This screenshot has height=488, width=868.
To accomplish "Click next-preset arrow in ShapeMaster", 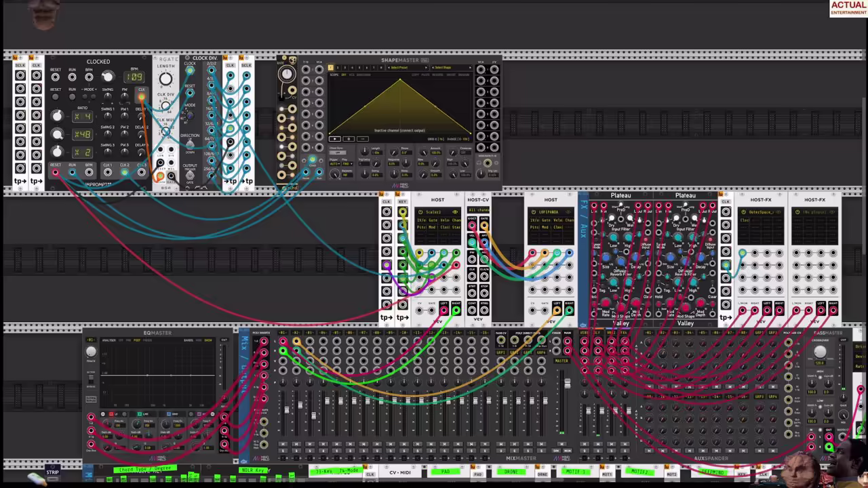I will pos(426,68).
